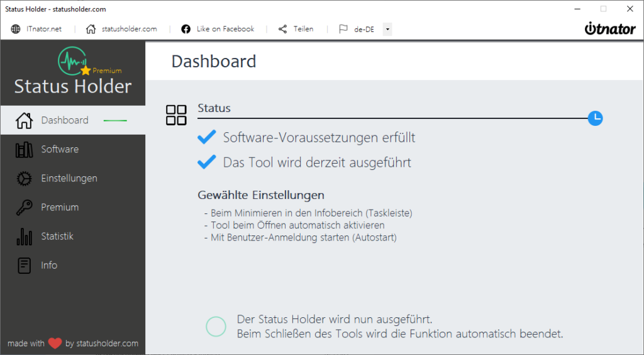Viewport: 644px width, 355px height.
Task: Click the red heart icon in the footer
Action: click(55, 344)
